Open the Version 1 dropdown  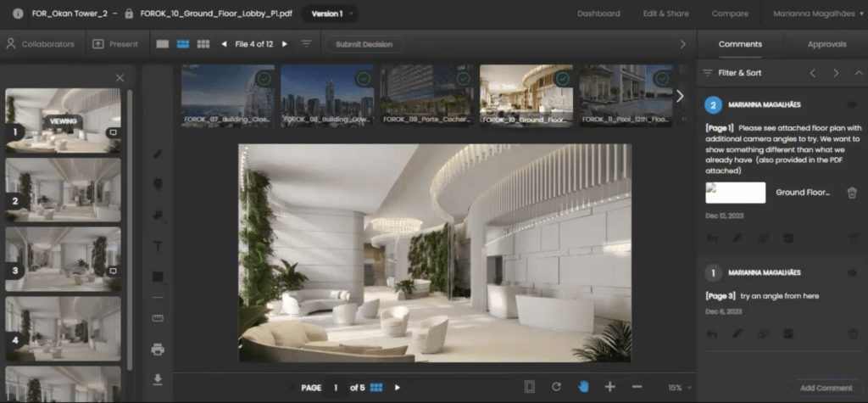(x=330, y=14)
